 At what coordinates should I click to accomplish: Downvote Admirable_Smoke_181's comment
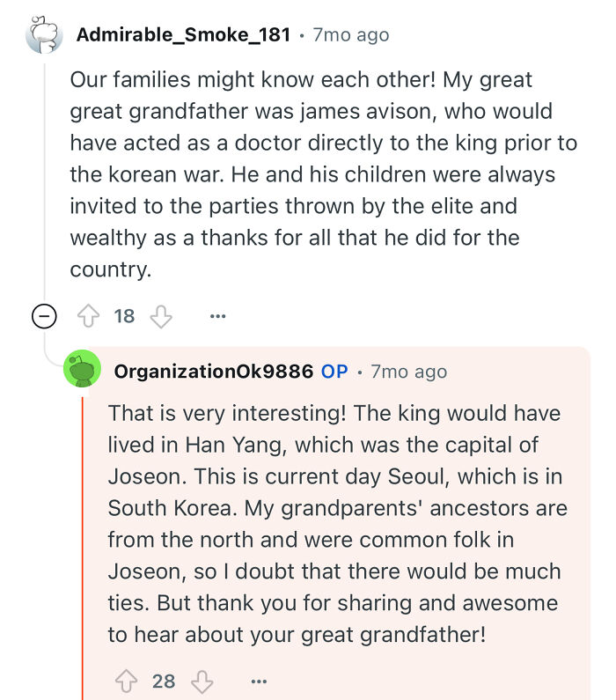tap(161, 316)
